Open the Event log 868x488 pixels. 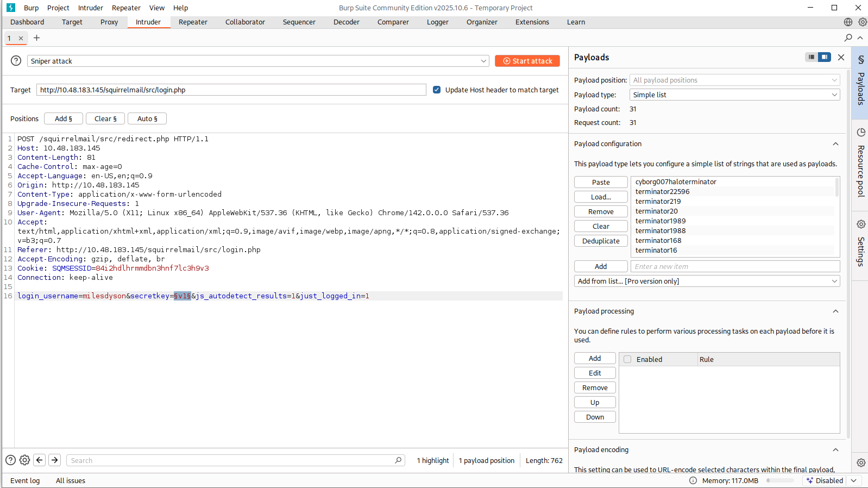coord(25,480)
